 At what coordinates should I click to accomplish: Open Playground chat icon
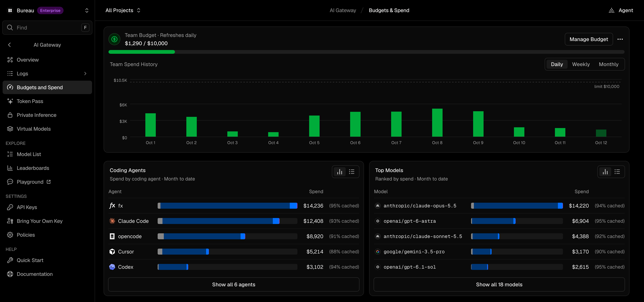pos(10,182)
